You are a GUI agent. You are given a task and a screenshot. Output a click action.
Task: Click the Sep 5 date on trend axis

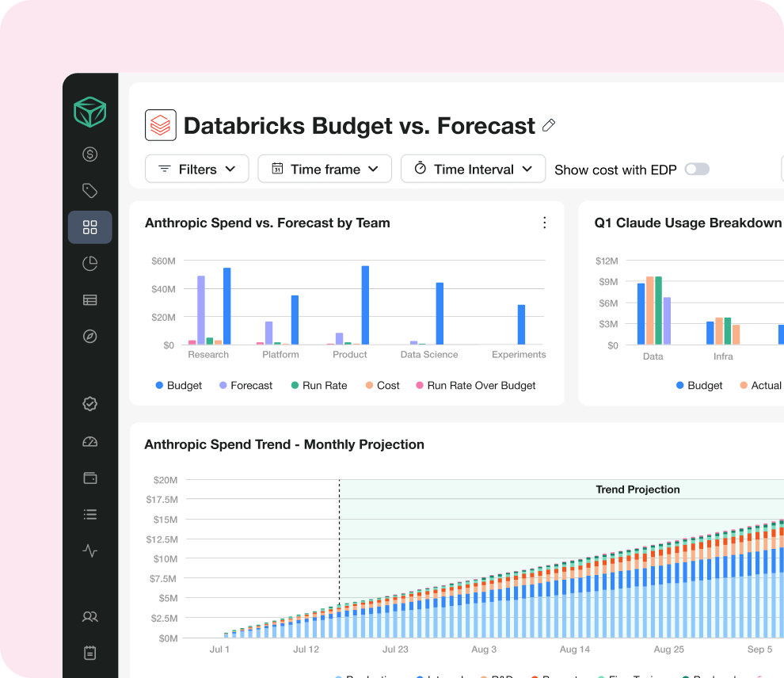pyautogui.click(x=759, y=649)
